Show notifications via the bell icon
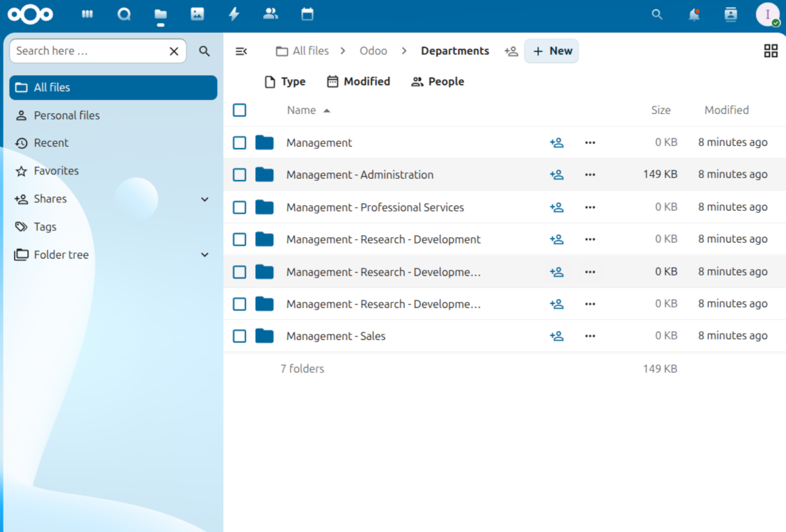This screenshot has height=532, width=786. pyautogui.click(x=693, y=15)
